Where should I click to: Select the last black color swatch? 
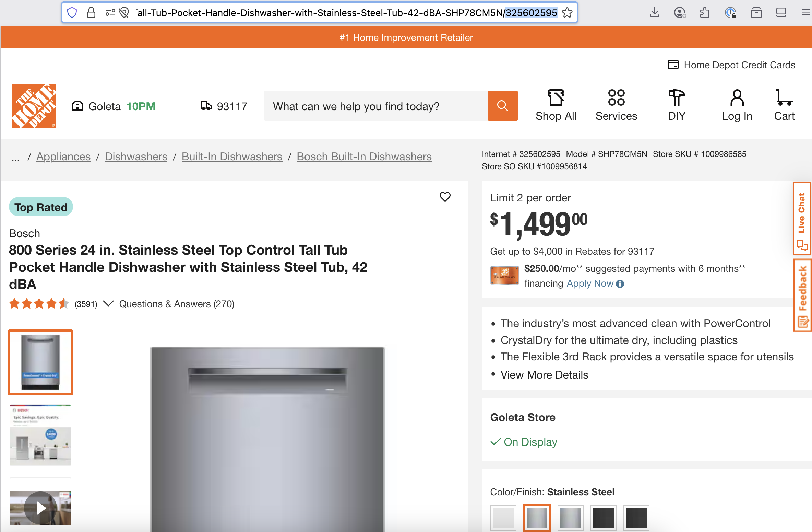point(636,518)
